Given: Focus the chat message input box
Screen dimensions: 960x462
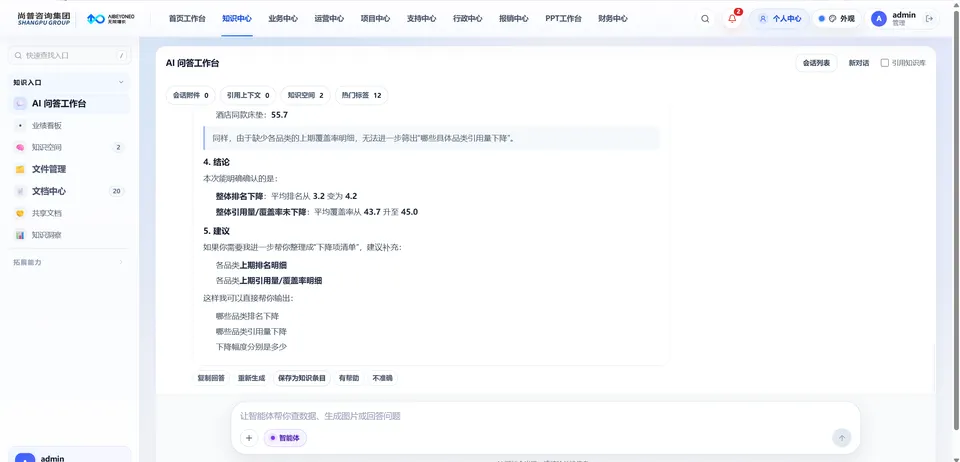Looking at the screenshot, I should coord(545,416).
